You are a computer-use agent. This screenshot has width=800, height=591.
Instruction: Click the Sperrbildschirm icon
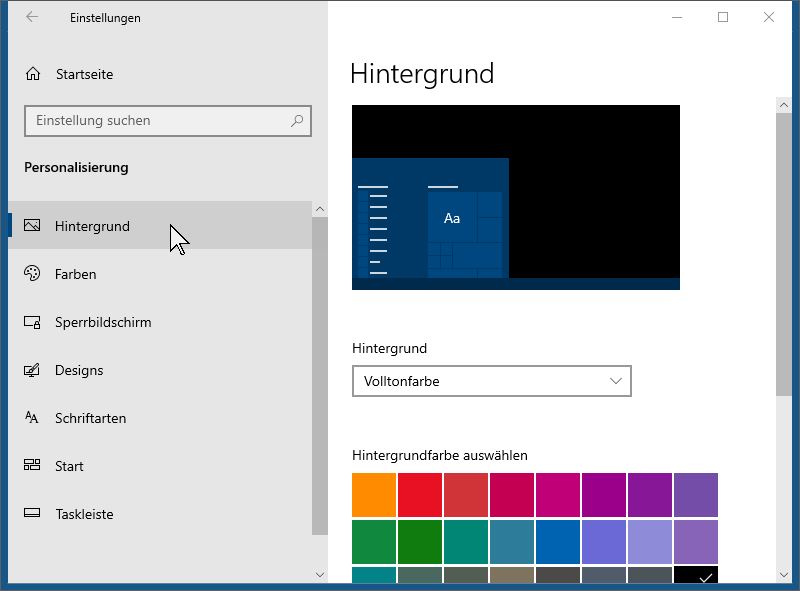pos(33,322)
